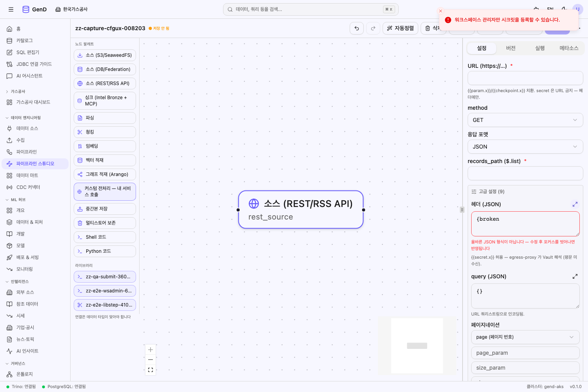Click the right panel resize handle
Screen dimensions: 588x392
(x=462, y=210)
